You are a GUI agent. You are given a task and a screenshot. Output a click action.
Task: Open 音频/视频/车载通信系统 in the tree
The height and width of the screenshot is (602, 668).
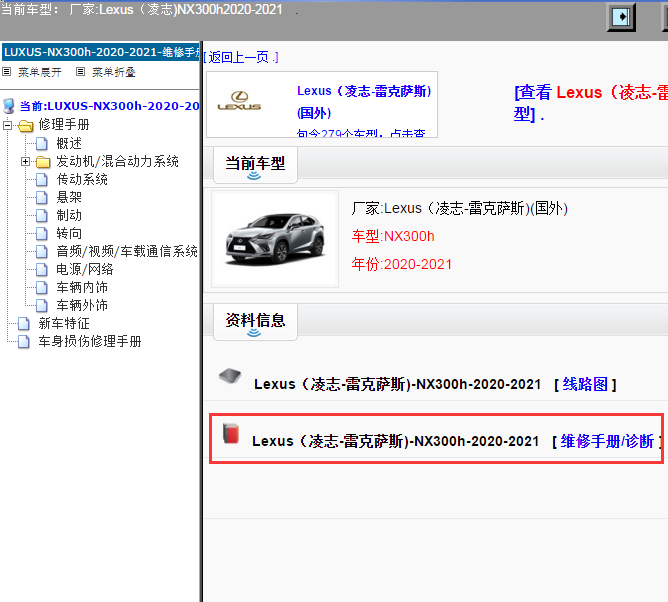pyautogui.click(x=127, y=251)
